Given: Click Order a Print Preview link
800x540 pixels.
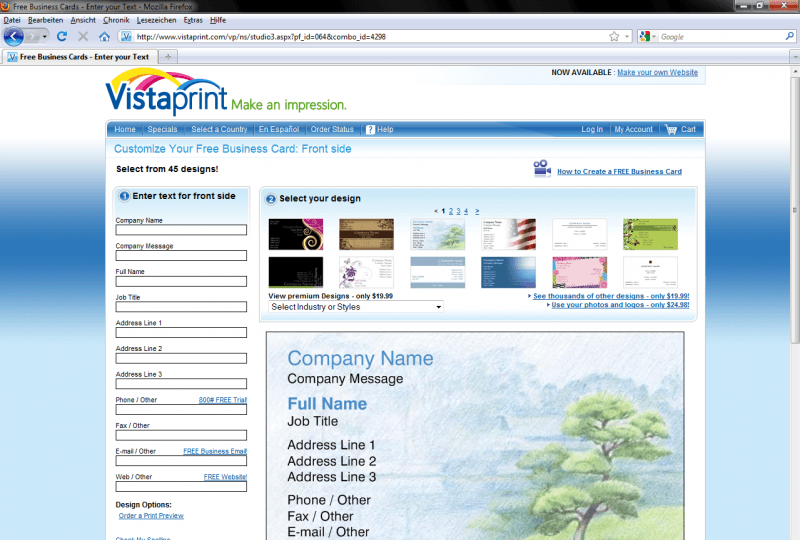Looking at the screenshot, I should (151, 516).
